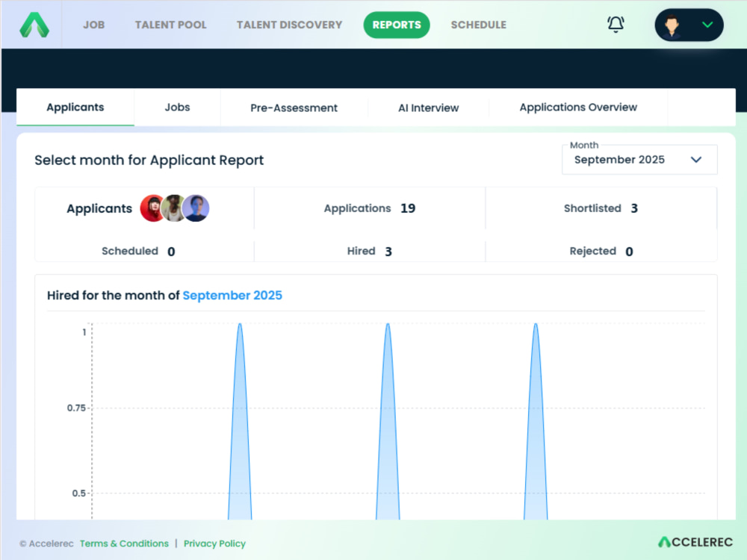Click the Select month for Applicant Report heading
The height and width of the screenshot is (560, 747).
(149, 160)
